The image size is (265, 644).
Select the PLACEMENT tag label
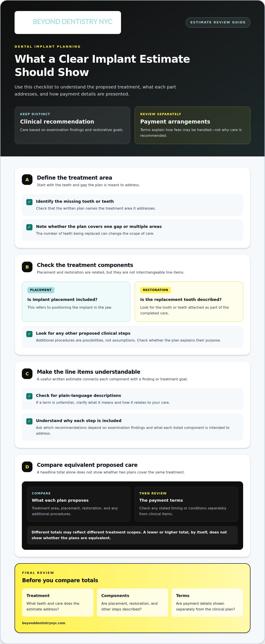pyautogui.click(x=41, y=290)
